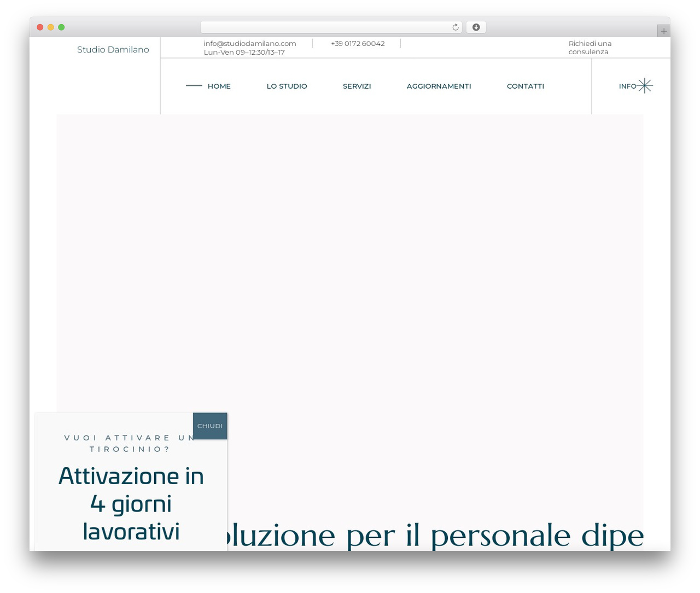Open the CONTATTI page
The image size is (700, 593).
coord(525,86)
